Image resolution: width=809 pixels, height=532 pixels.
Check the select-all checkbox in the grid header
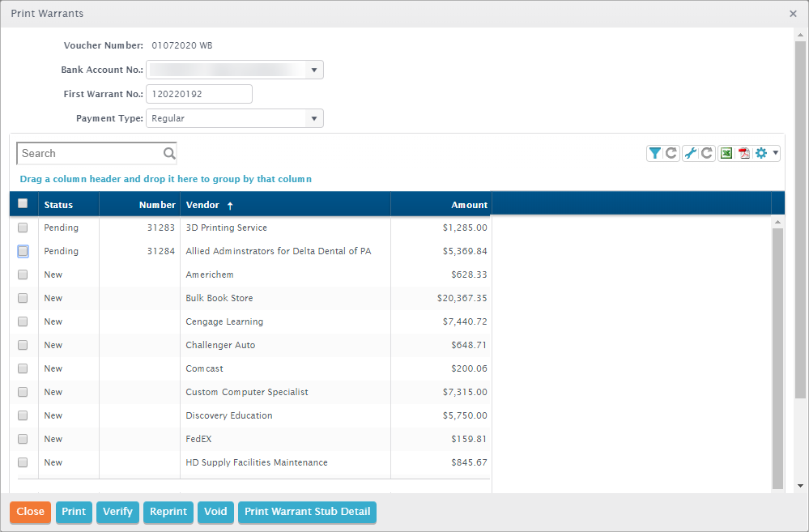pyautogui.click(x=23, y=204)
